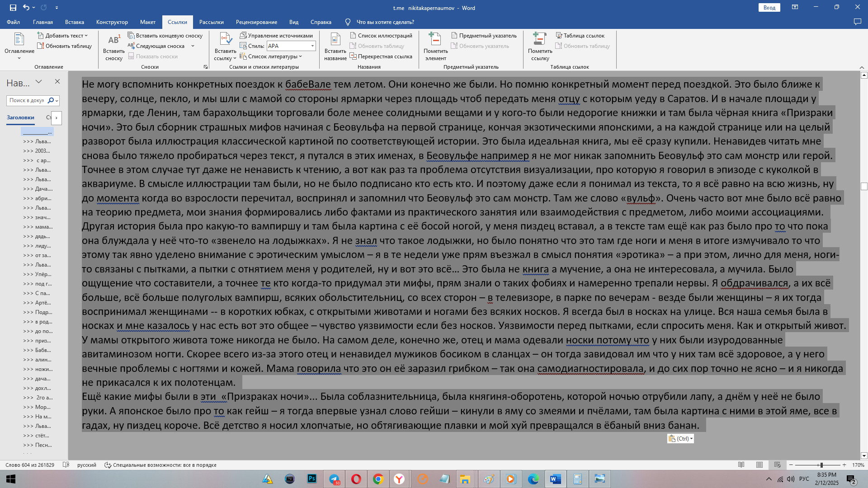Viewport: 868px width, 488px height.
Task: Switch to Web Layout view
Action: click(x=777, y=465)
